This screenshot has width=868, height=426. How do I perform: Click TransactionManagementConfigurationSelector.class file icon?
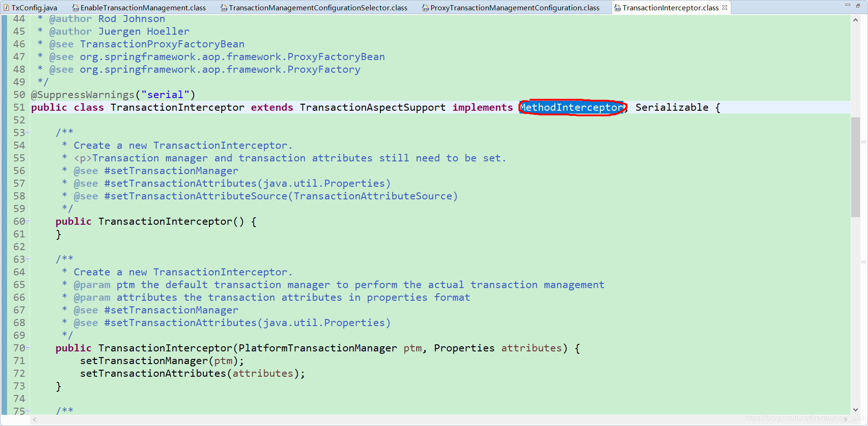pyautogui.click(x=224, y=8)
